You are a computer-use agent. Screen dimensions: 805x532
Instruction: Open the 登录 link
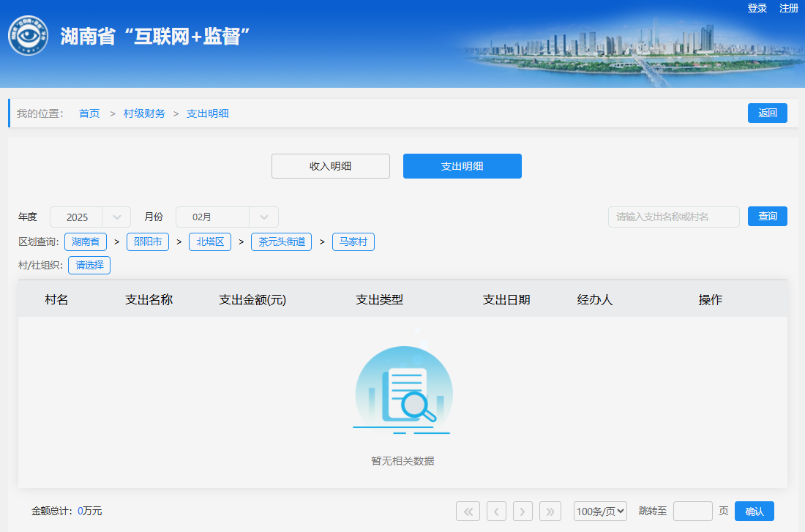point(757,8)
